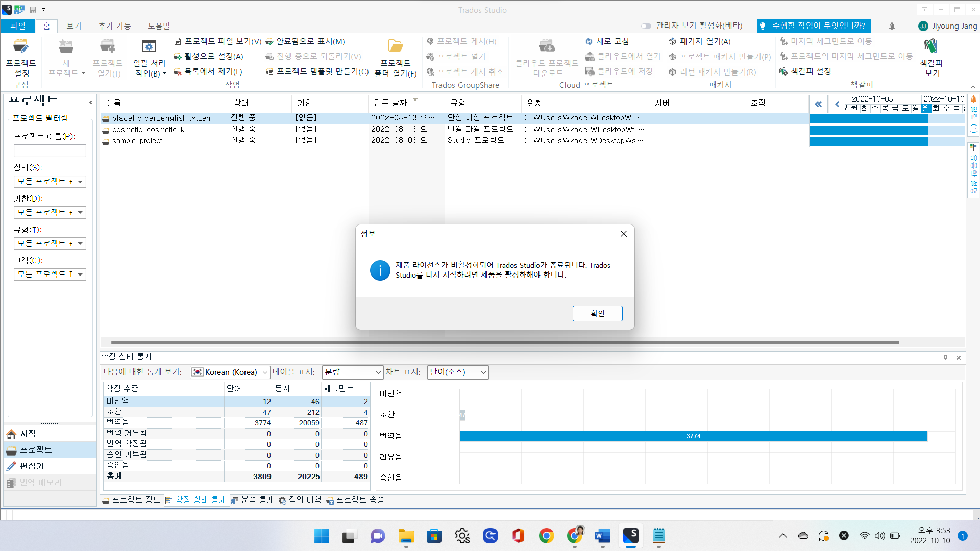This screenshot has height=551, width=980.
Task: Open the 일괄 처리 작업 icon
Action: tap(149, 46)
